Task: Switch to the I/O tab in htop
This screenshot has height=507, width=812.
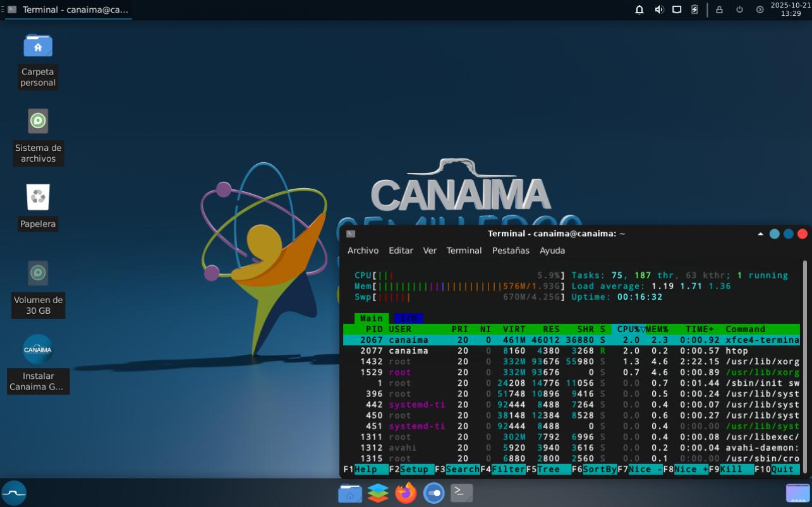Action: [408, 318]
